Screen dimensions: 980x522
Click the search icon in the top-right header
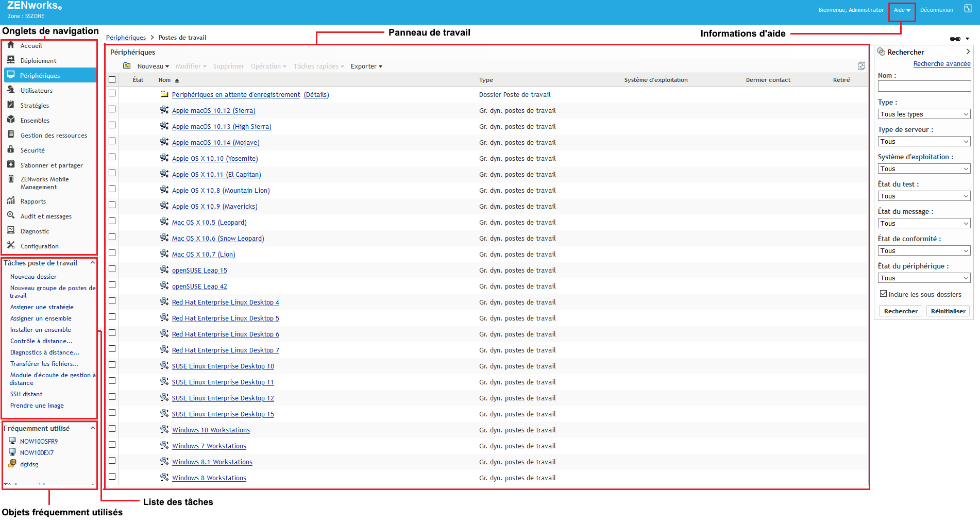click(x=968, y=8)
